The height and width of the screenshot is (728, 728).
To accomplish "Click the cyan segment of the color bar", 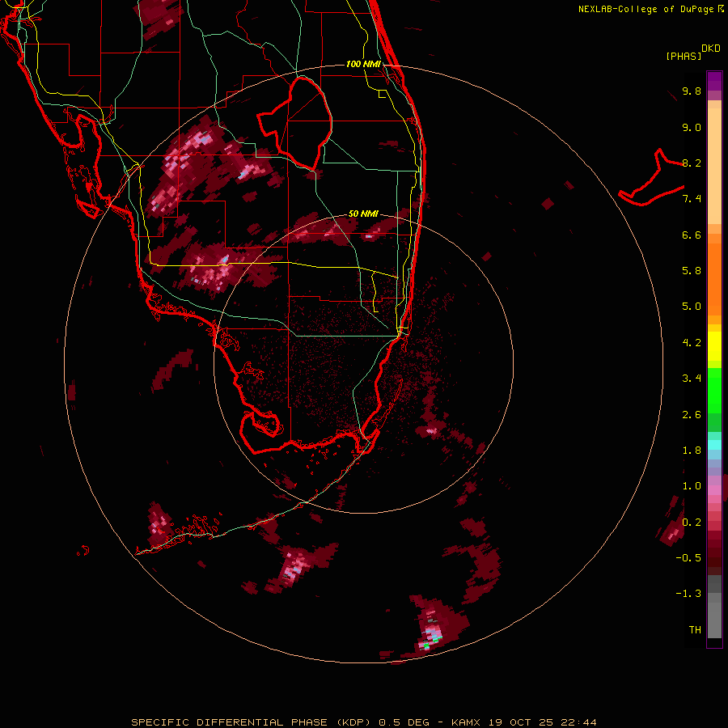I will 714,445.
